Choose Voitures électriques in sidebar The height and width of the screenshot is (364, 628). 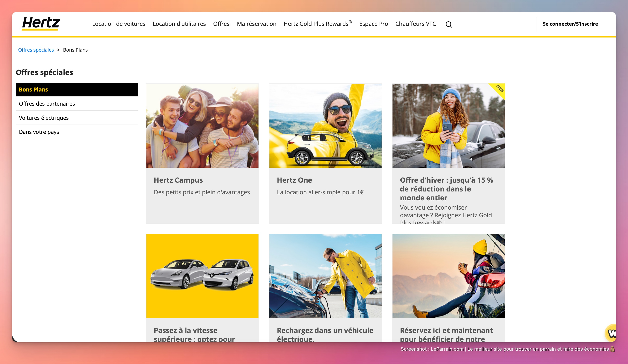coord(44,118)
